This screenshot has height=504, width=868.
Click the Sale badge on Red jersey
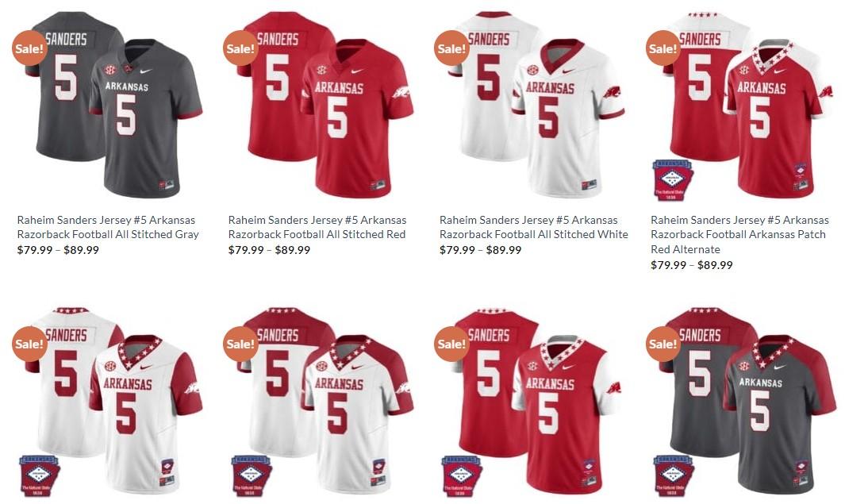point(241,48)
